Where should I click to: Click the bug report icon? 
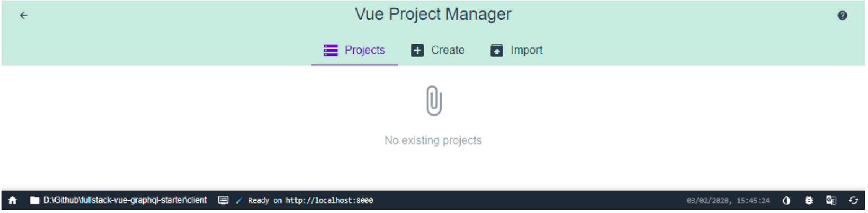coord(809,200)
